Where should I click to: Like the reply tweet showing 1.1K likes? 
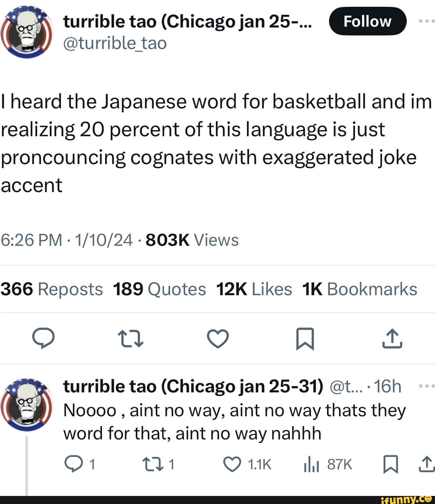pyautogui.click(x=232, y=464)
